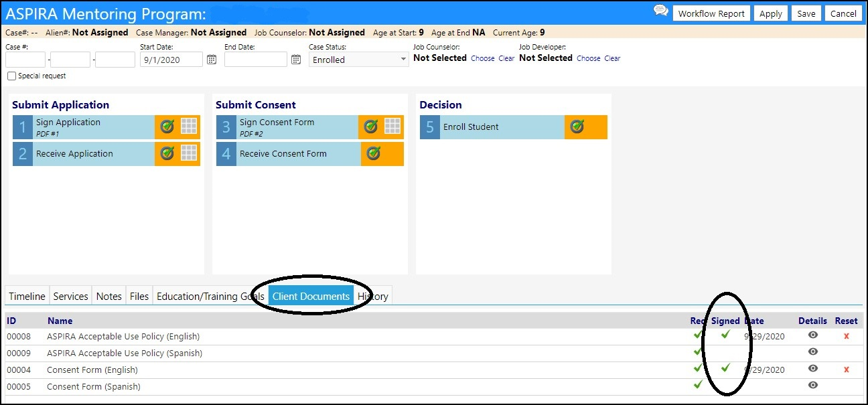Viewport: 868px width, 405px height.
Task: Clear the Job Developer selection
Action: (612, 58)
